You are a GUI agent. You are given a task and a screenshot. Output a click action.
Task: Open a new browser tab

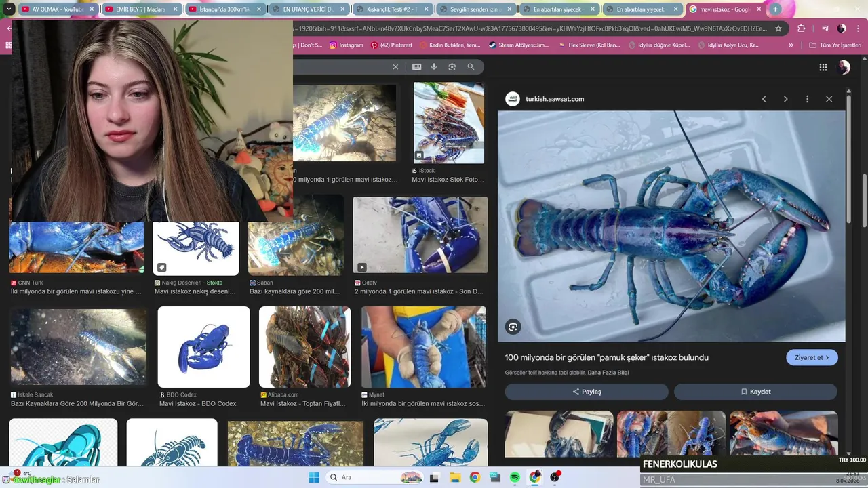pyautogui.click(x=775, y=9)
